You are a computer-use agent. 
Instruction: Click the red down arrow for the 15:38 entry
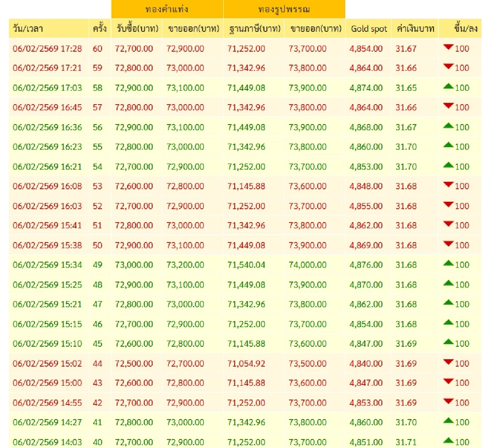(448, 244)
